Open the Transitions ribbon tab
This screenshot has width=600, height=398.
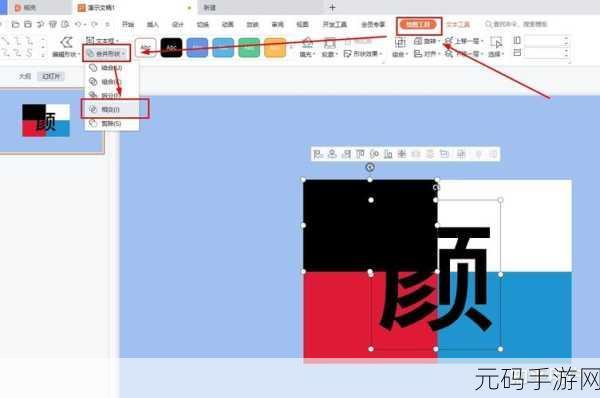tap(202, 24)
